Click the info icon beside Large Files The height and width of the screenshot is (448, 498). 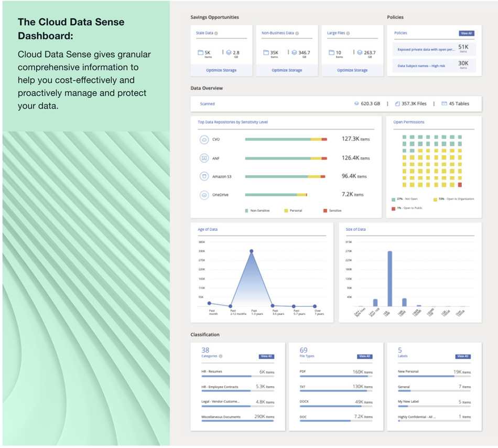[x=348, y=34]
